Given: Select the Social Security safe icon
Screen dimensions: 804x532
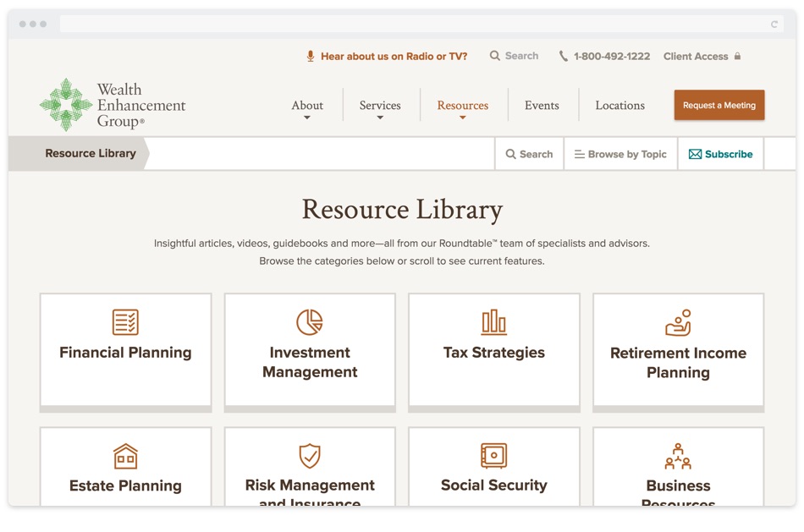Looking at the screenshot, I should [x=493, y=455].
